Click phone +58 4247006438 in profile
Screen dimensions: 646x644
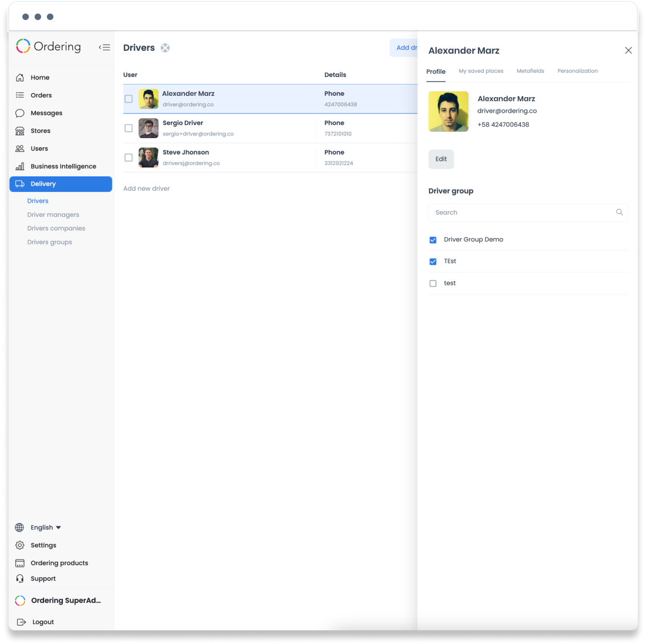pos(503,124)
